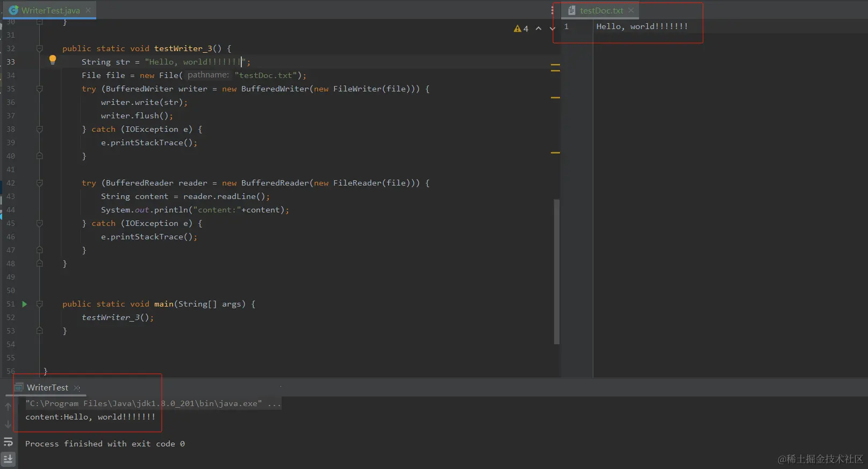Click the 'main' method name on line 51
868x469 pixels.
(164, 304)
